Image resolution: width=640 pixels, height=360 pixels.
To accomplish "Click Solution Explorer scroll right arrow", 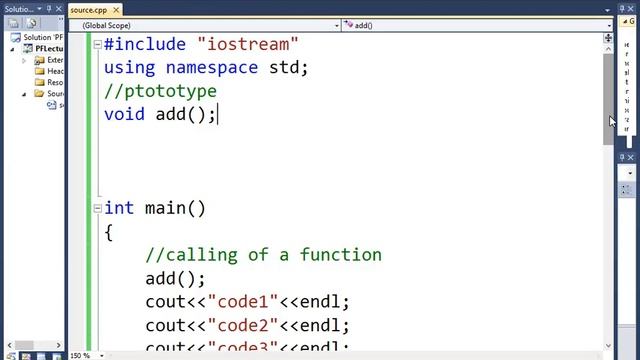I will pyautogui.click(x=58, y=345).
